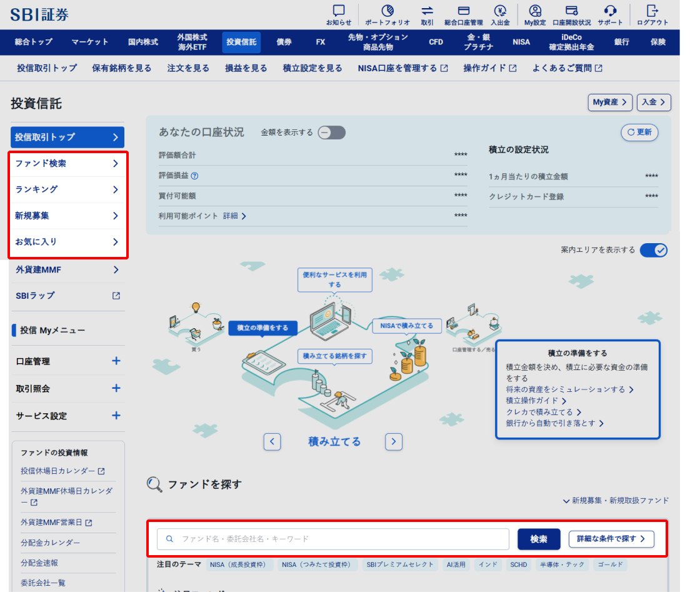The image size is (700, 592).
Task: Expand 取引照会 section
Action: click(x=116, y=388)
